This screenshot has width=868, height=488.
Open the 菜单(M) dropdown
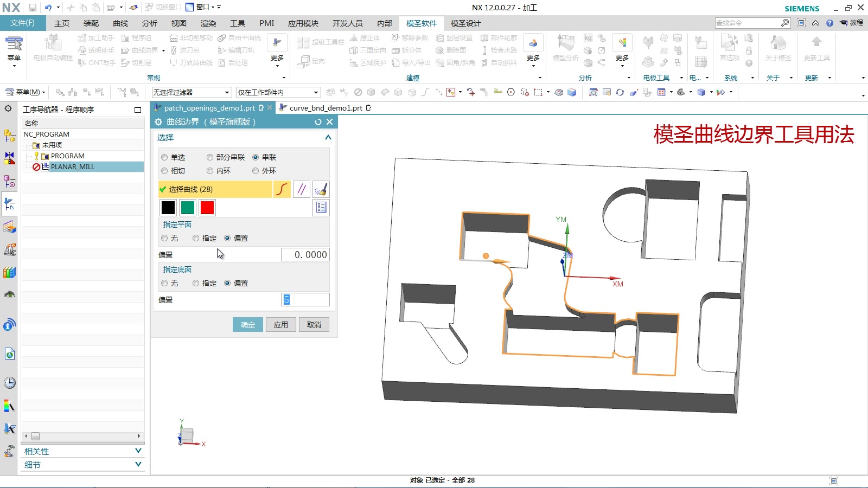[x=25, y=92]
